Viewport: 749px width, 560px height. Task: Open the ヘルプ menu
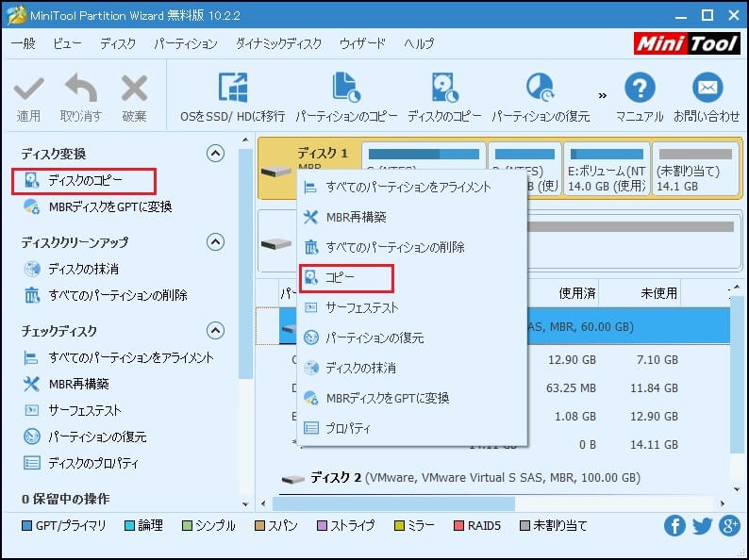pyautogui.click(x=419, y=44)
